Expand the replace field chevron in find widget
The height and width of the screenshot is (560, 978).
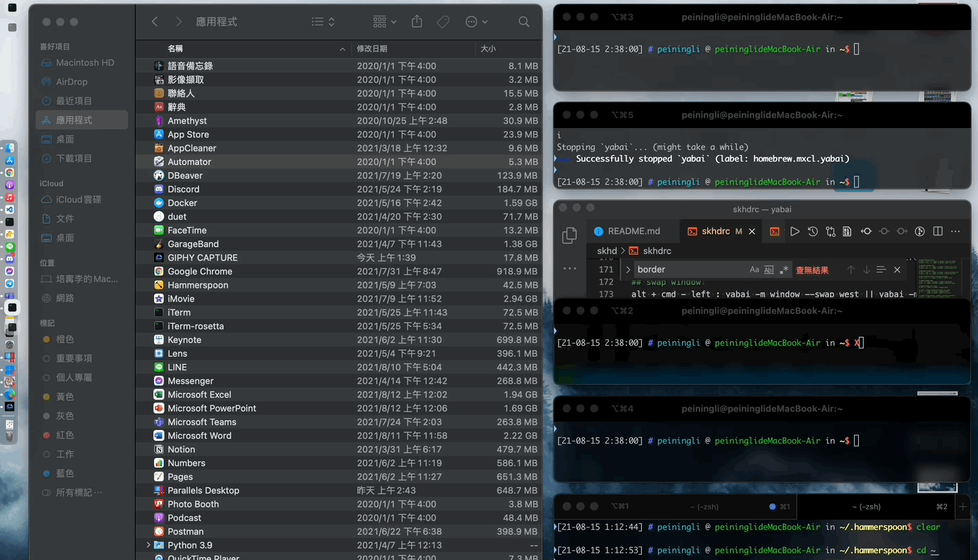[x=627, y=270]
